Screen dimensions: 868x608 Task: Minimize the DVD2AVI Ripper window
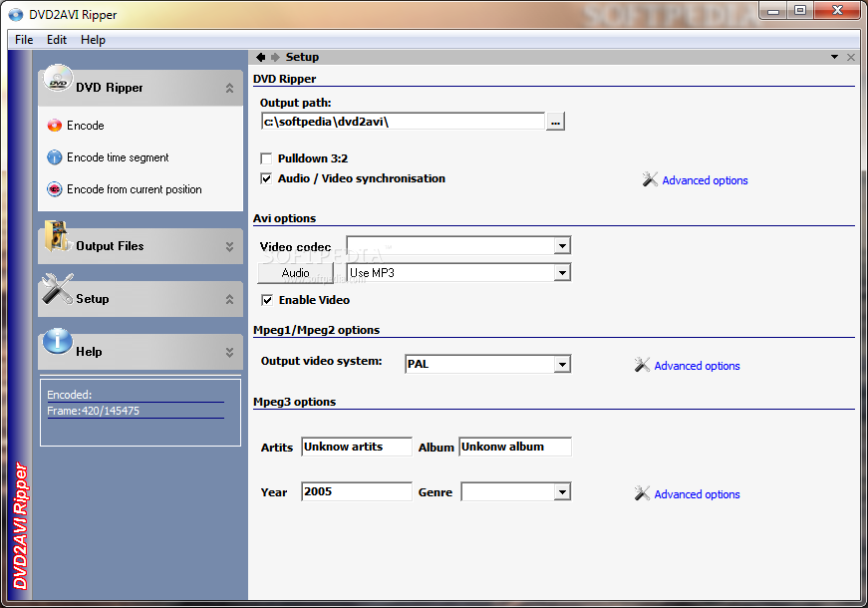(773, 11)
